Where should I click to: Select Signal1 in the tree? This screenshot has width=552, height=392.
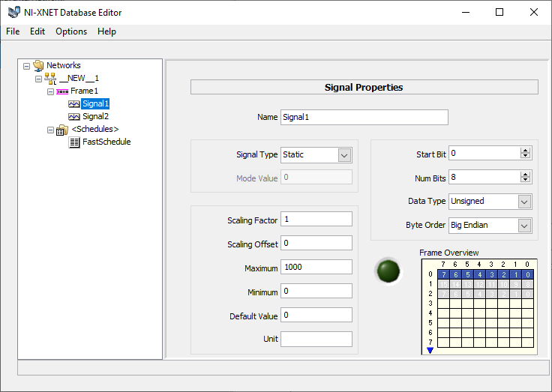(x=95, y=103)
